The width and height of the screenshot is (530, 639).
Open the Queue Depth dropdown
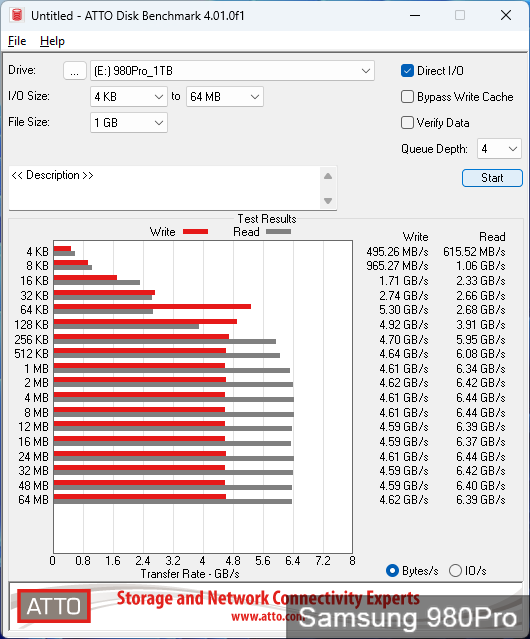499,149
